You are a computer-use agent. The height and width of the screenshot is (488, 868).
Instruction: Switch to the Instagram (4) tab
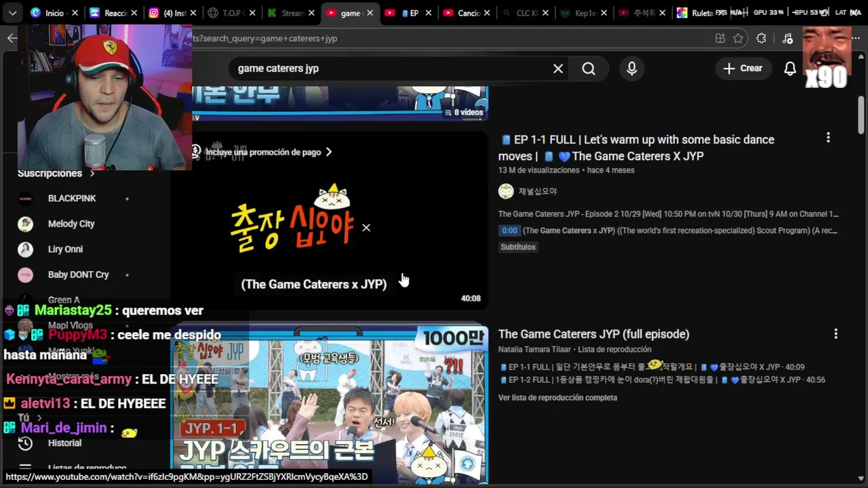coord(172,13)
